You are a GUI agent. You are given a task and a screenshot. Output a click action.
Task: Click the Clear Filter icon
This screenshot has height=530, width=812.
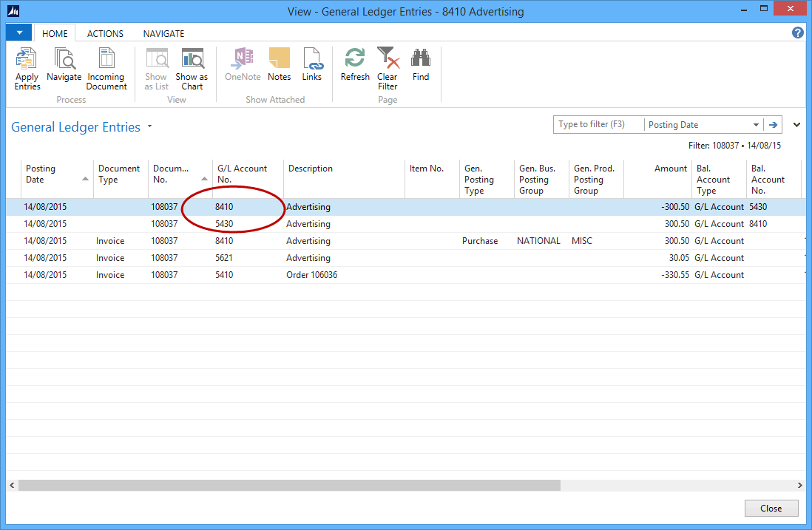pyautogui.click(x=388, y=68)
